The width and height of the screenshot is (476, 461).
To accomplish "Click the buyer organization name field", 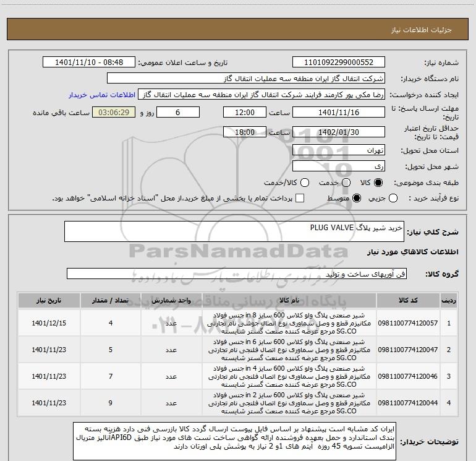I will pyautogui.click(x=246, y=79).
